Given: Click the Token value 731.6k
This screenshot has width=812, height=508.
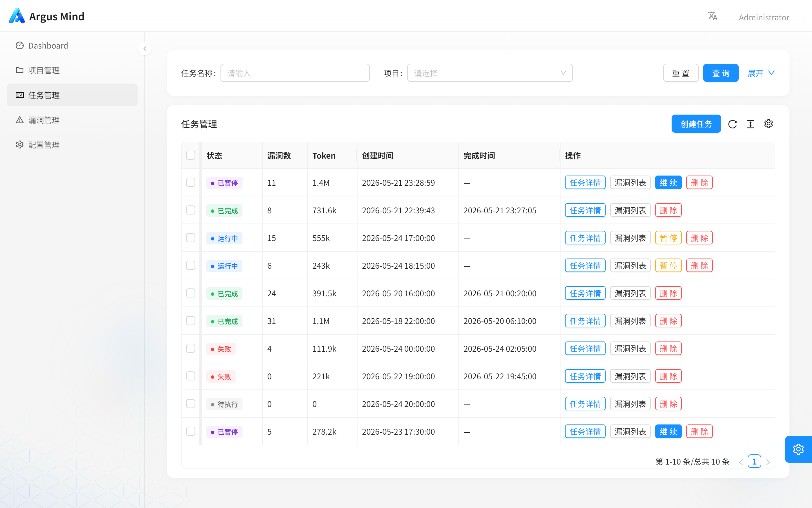Looking at the screenshot, I should coord(324,210).
